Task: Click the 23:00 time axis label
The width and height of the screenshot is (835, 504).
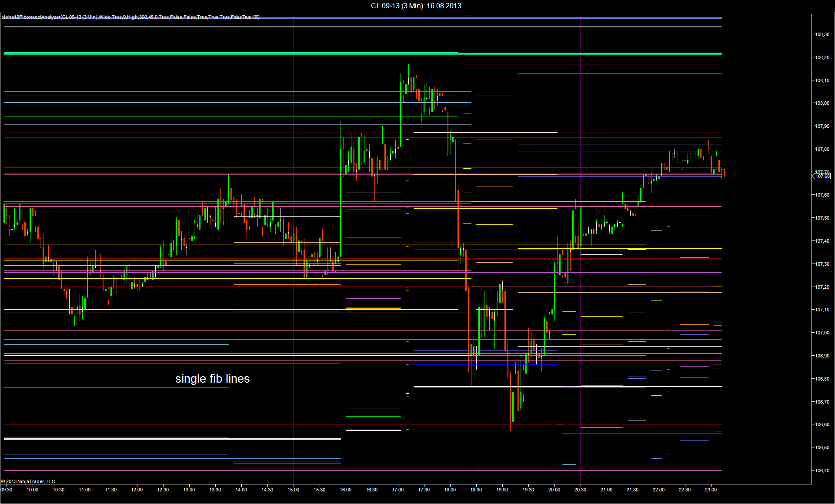Action: pos(711,490)
